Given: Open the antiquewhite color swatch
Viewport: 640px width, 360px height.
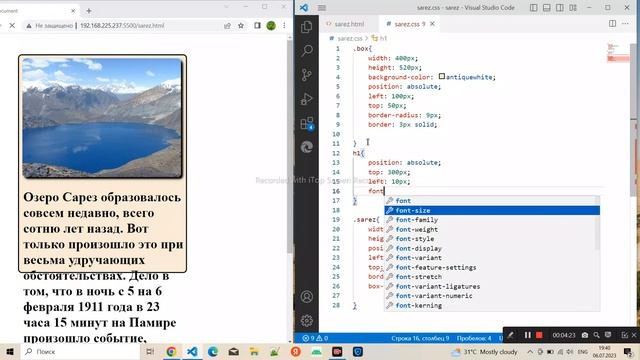Looking at the screenshot, I should tap(442, 76).
